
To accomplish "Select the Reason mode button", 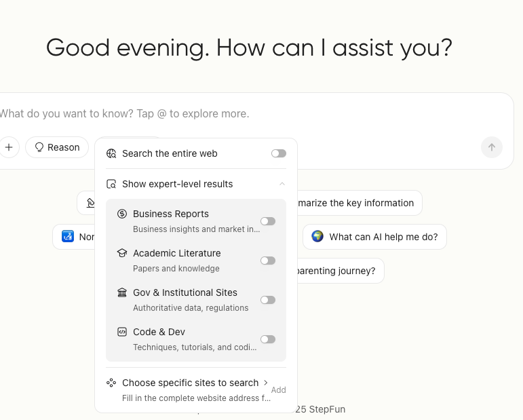I will pyautogui.click(x=57, y=147).
